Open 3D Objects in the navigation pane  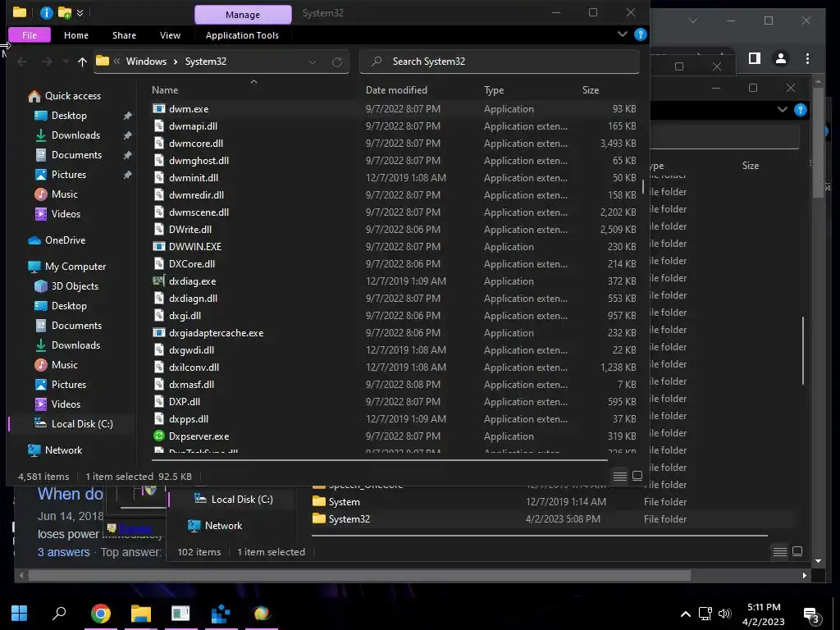(75, 286)
